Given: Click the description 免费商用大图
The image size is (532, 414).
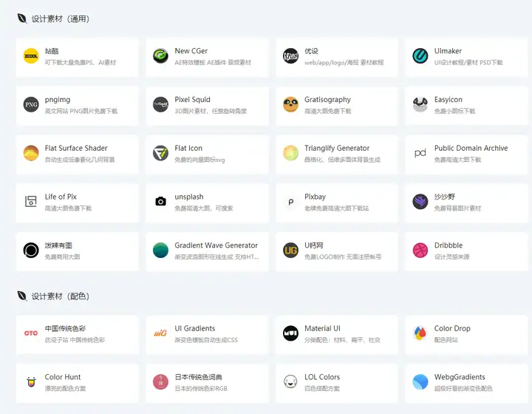Looking at the screenshot, I should [62, 257].
